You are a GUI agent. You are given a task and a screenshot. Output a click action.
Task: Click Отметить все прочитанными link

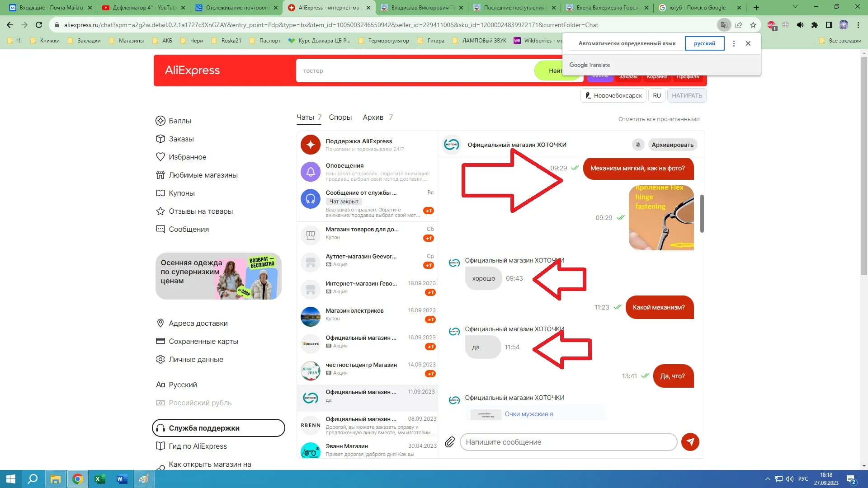[x=659, y=119]
